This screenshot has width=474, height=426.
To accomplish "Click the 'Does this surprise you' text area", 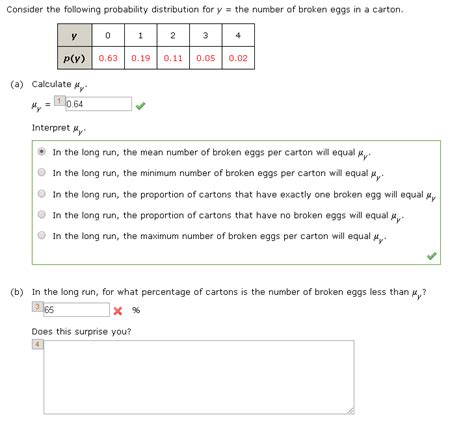I will [199, 377].
